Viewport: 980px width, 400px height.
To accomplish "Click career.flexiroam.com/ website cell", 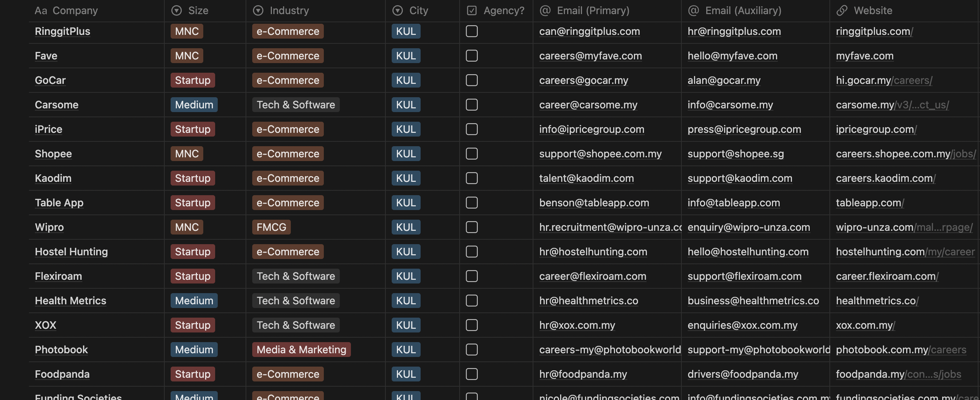I will point(905,276).
